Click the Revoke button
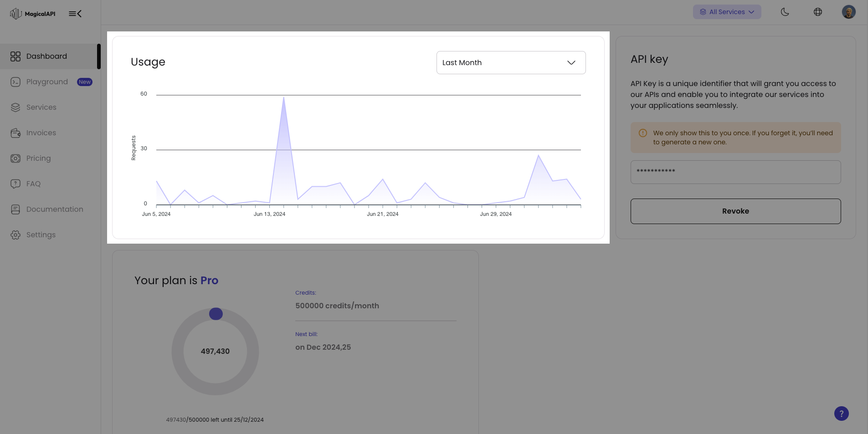Image resolution: width=868 pixels, height=434 pixels. click(736, 211)
